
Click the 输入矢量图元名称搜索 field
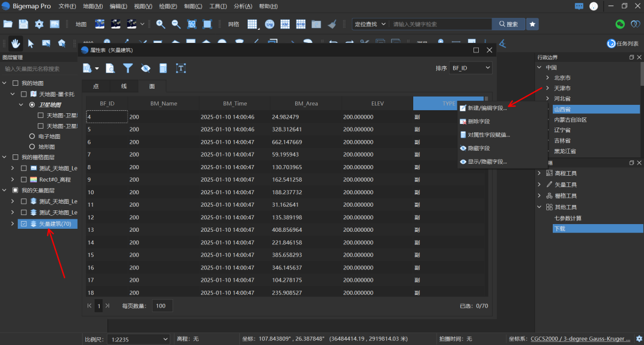click(x=39, y=69)
